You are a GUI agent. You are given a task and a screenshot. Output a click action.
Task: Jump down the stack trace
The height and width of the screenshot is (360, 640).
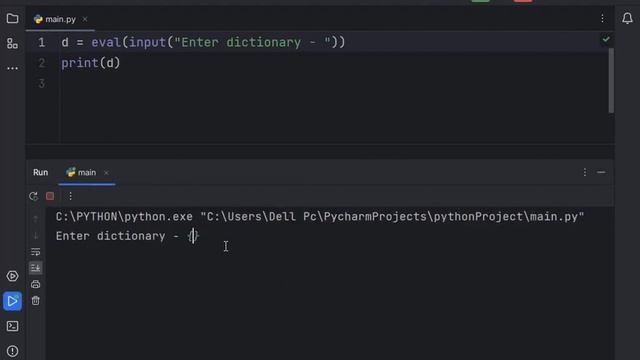[x=36, y=236]
